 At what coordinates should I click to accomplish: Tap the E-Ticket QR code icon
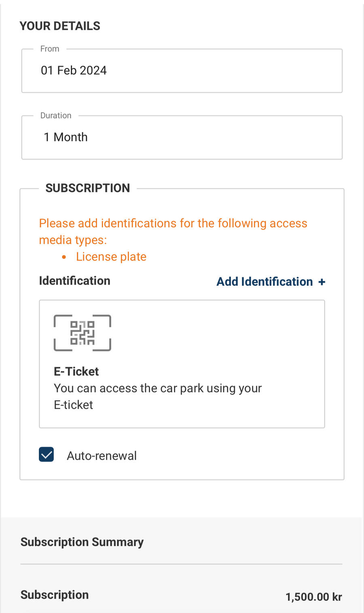pos(83,333)
